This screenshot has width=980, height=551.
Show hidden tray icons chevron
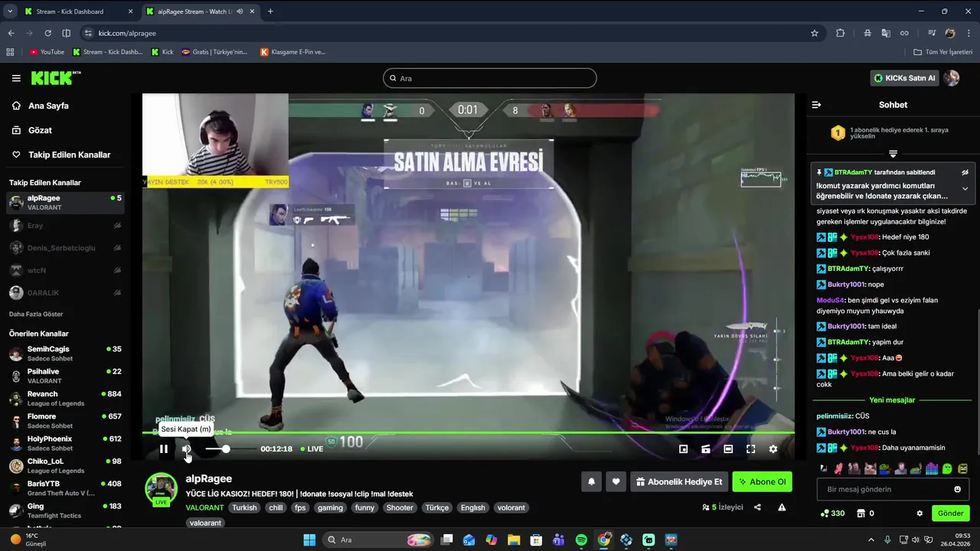(872, 540)
